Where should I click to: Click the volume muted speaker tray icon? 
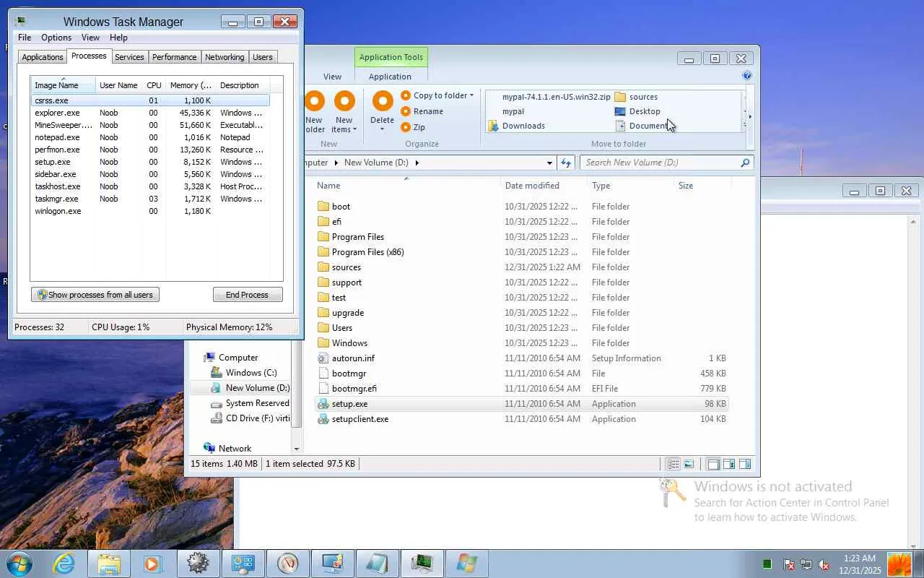click(x=824, y=565)
